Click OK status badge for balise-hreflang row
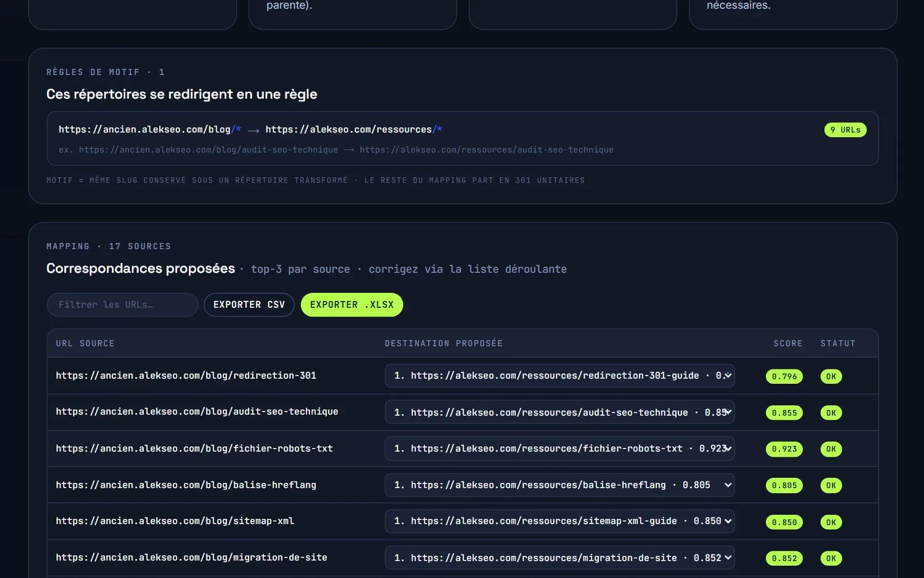Viewport: 924px width, 578px height. pyautogui.click(x=831, y=486)
